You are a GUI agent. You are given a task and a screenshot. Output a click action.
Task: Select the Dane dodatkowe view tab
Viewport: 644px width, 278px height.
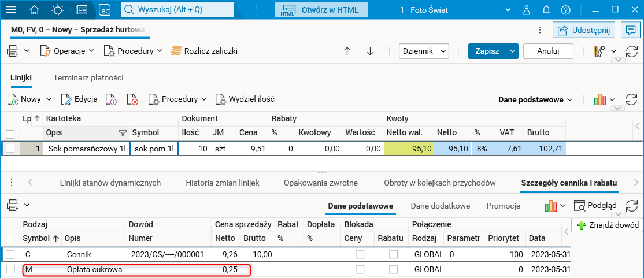click(x=441, y=206)
